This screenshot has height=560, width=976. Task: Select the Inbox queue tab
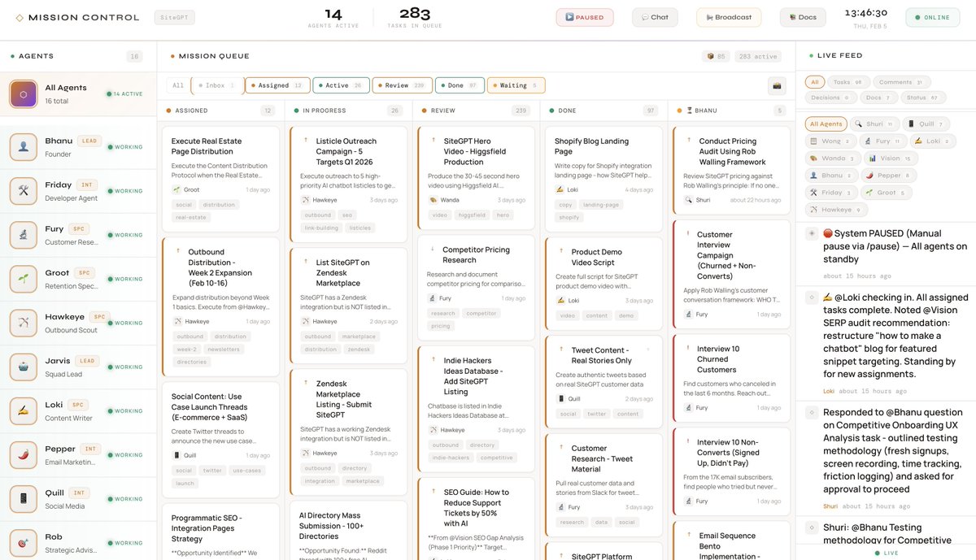pyautogui.click(x=217, y=85)
